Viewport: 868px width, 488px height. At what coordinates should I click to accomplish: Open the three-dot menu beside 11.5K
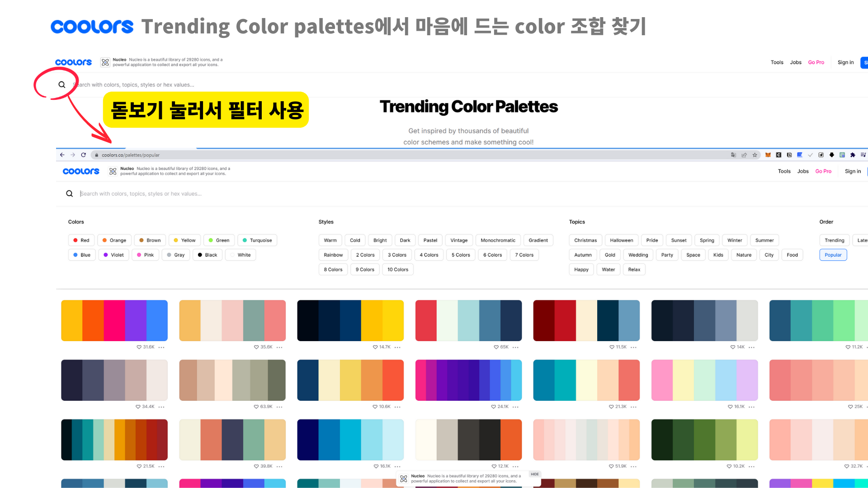click(x=633, y=347)
